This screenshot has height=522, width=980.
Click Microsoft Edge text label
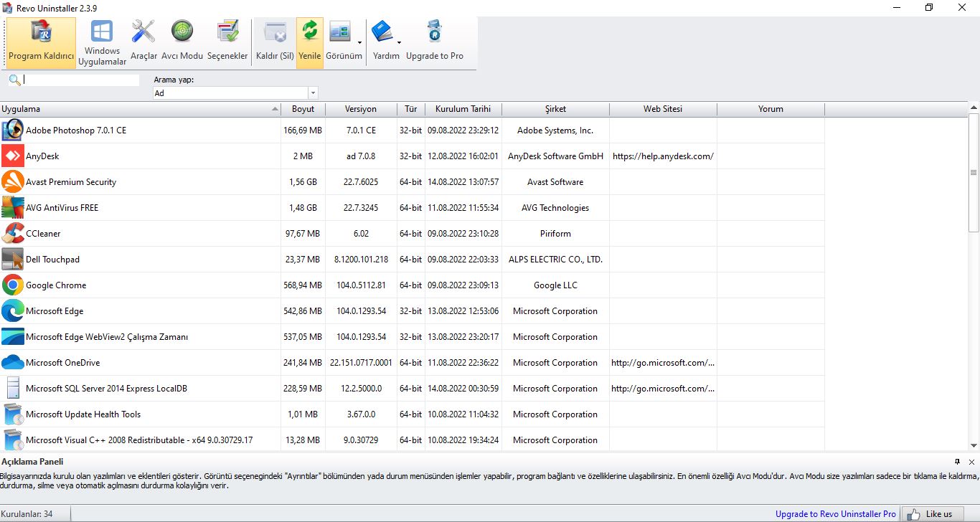55,311
